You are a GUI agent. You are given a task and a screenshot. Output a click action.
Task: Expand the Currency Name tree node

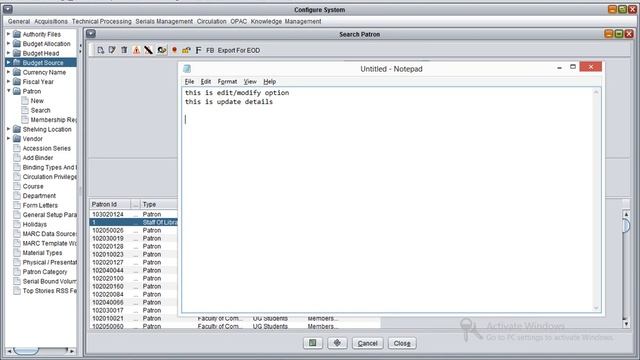click(x=8, y=72)
